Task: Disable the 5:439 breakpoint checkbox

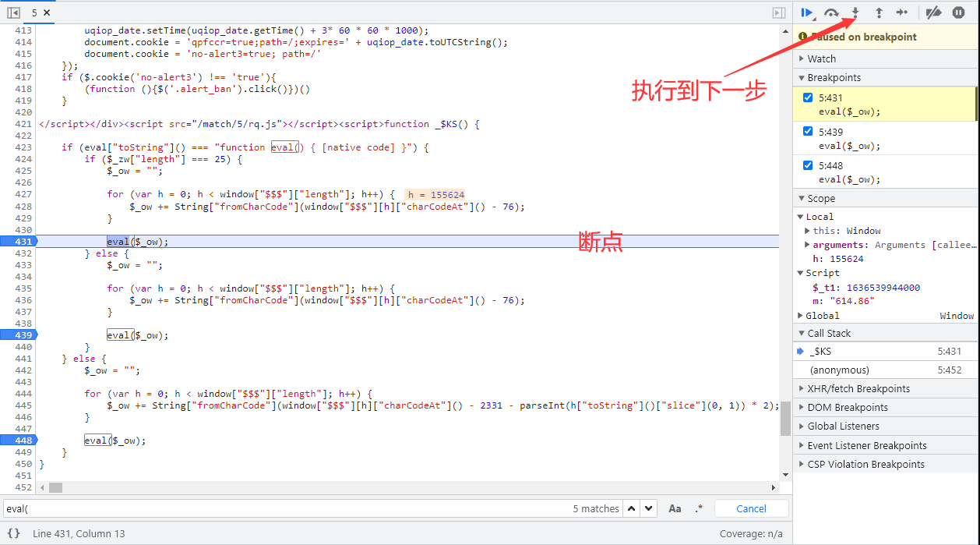Action: 808,131
